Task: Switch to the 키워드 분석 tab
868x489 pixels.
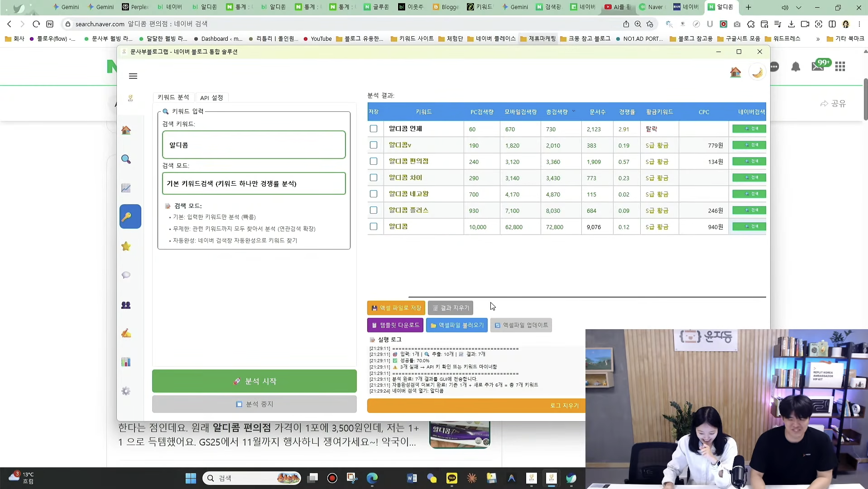Action: (x=173, y=97)
